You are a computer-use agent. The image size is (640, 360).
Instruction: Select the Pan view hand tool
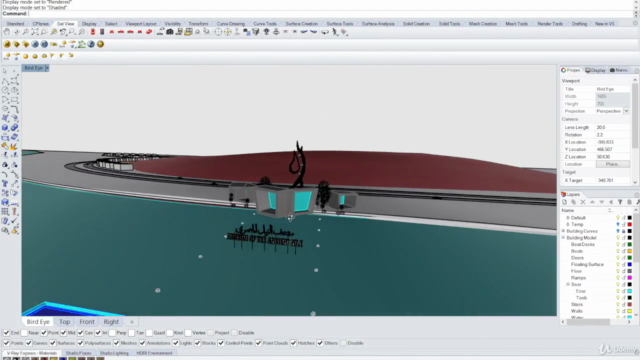click(x=7, y=32)
